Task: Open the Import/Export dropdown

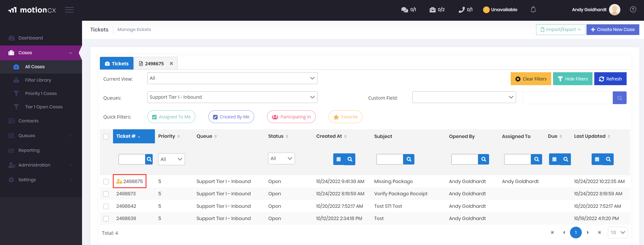Action: tap(560, 29)
